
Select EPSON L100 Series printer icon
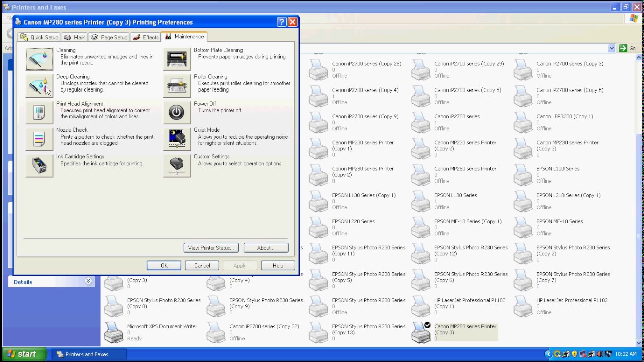[x=523, y=174]
